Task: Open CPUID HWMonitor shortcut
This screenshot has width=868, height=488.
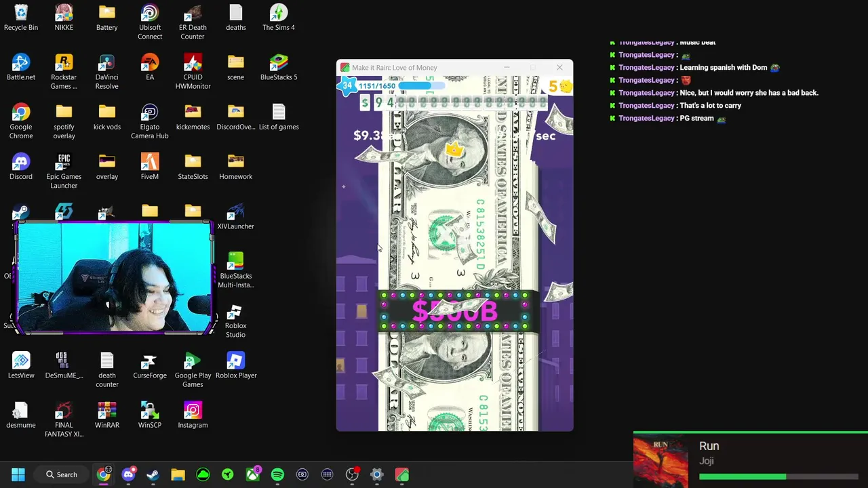Action: (x=193, y=72)
